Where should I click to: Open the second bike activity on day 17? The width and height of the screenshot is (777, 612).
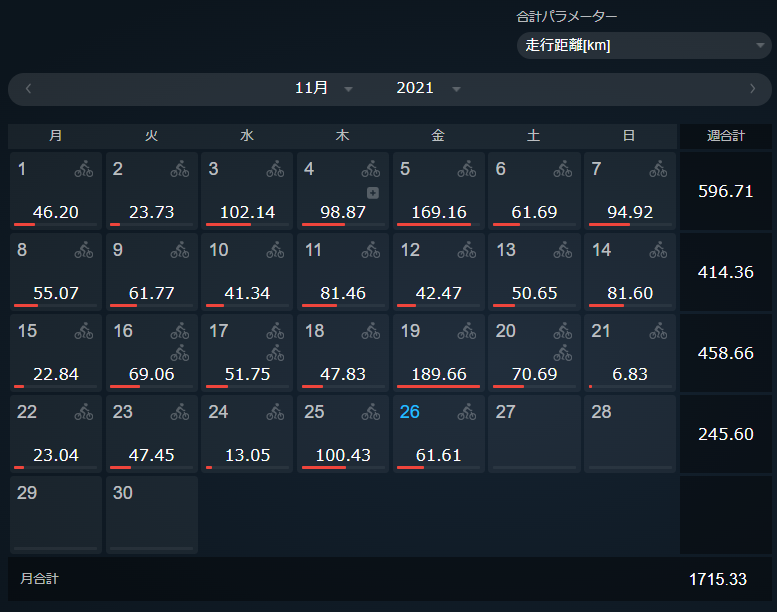275,352
